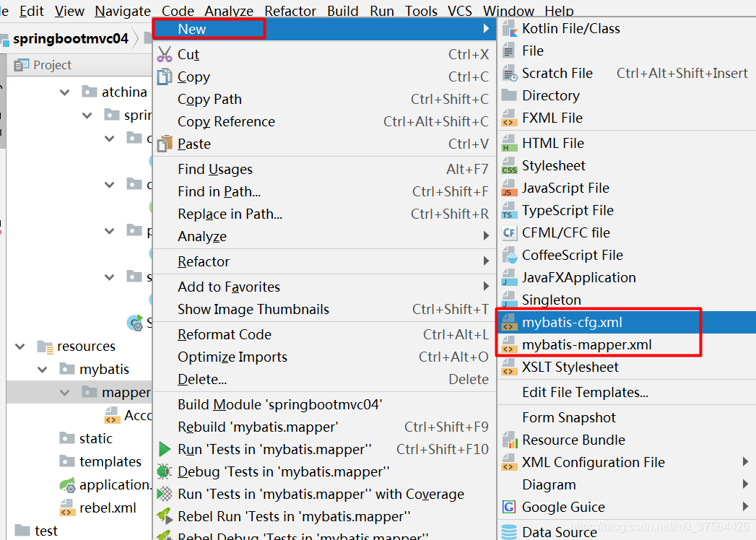
Task: Click the green Run 'Tests in mybatis.mapper' icon
Action: pyautogui.click(x=164, y=448)
